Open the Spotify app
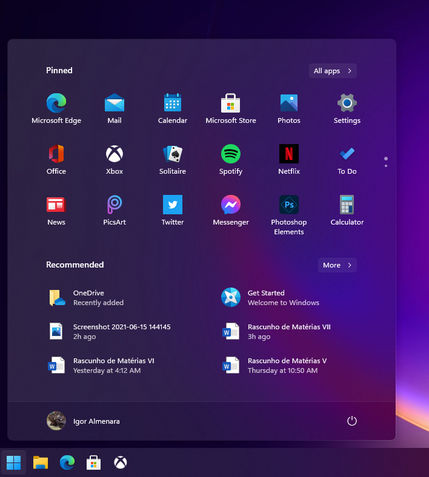429x477 pixels. (231, 160)
